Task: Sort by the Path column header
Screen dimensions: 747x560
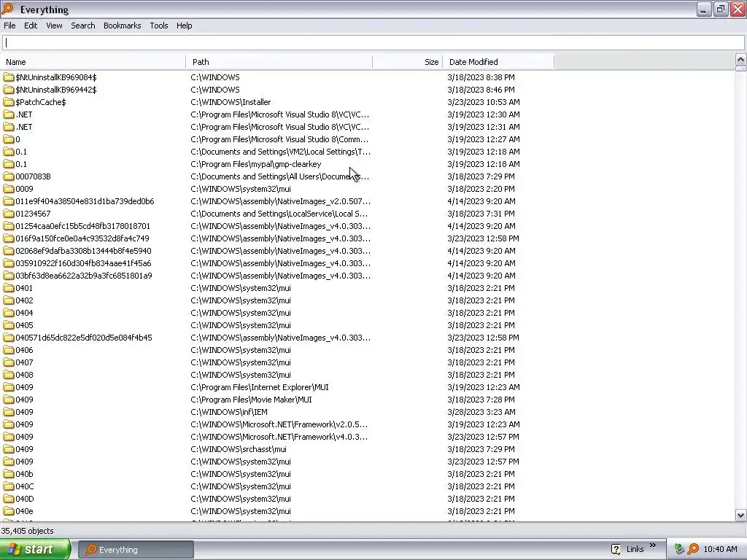Action: pyautogui.click(x=279, y=62)
